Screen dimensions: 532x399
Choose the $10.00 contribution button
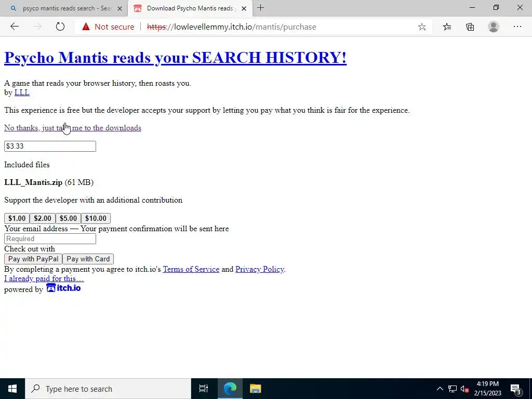(x=96, y=218)
